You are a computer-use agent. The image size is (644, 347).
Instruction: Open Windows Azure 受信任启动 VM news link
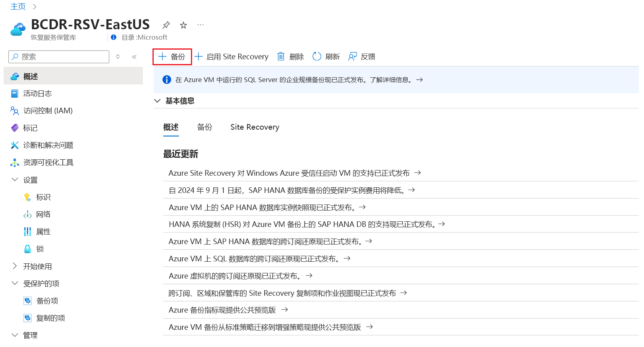295,173
